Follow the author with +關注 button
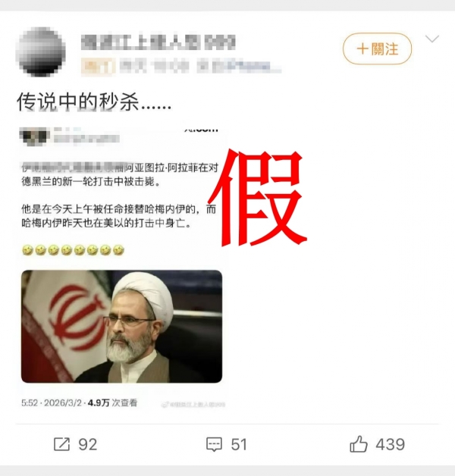The image size is (455, 476). (377, 49)
